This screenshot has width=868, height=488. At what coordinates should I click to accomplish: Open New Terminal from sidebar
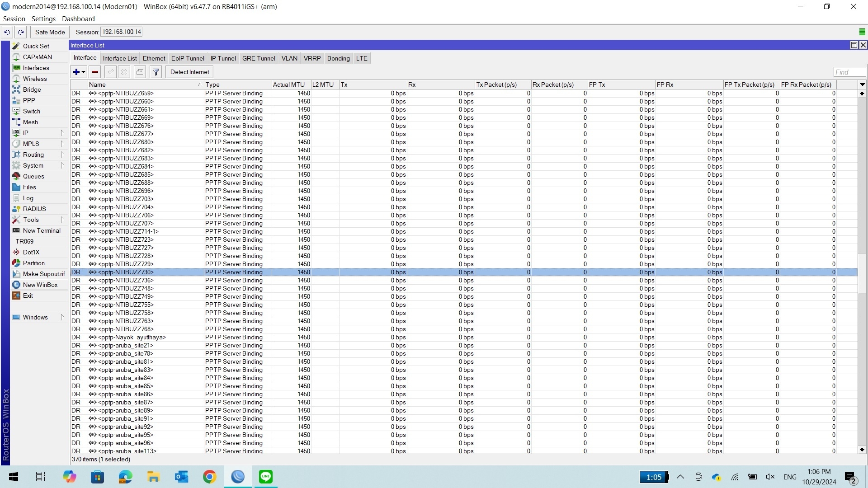tap(42, 230)
